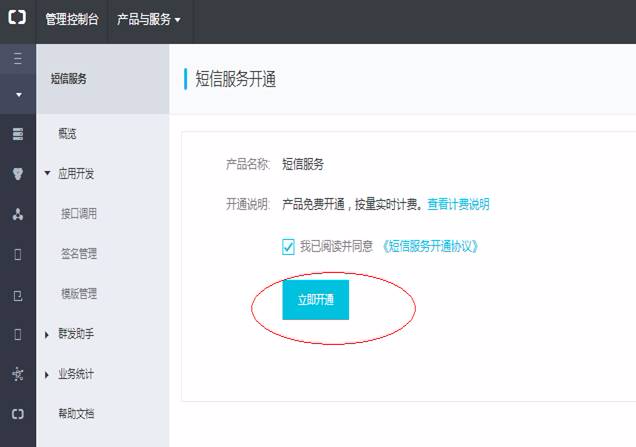Open the server stack icon in the left rail
This screenshot has width=636, height=447.
(x=17, y=134)
